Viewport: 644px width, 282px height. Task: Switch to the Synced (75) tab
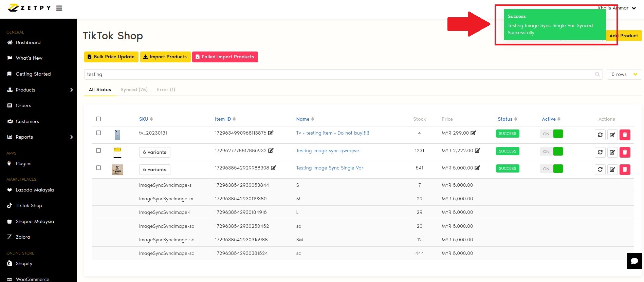coord(134,89)
